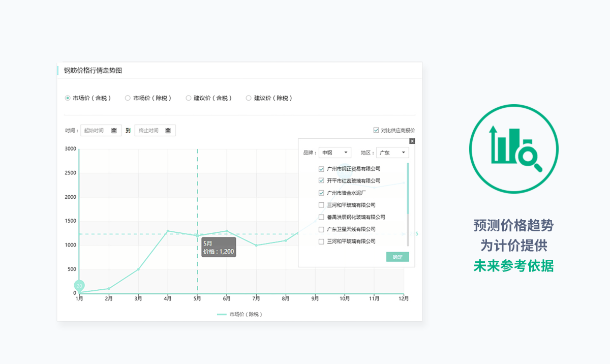
Task: Click the calendar icon in 终止时间 field
Action: (x=168, y=131)
